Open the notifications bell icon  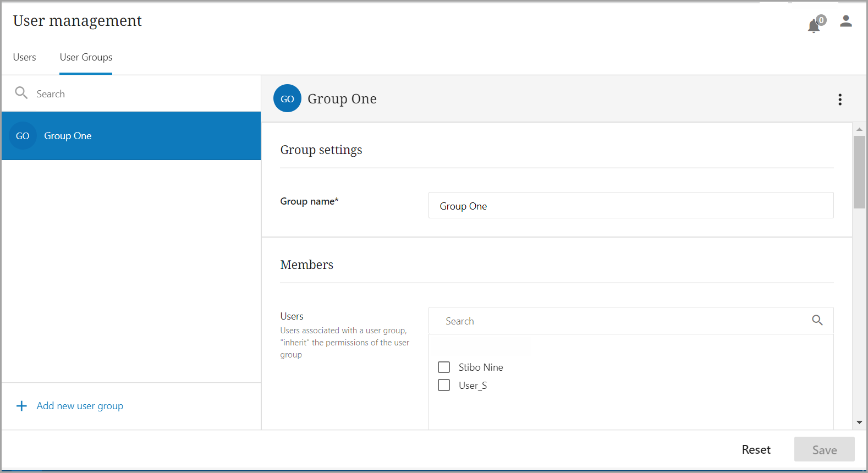814,26
